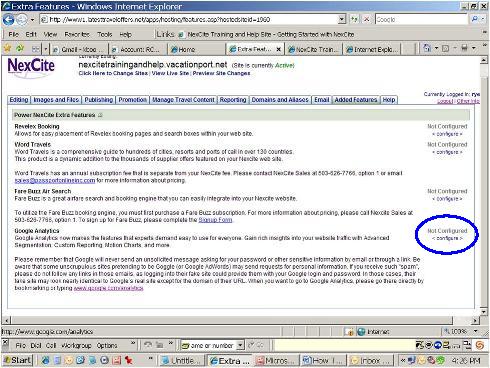490x368 pixels.
Task: Click the NexCite Training and Help Site Links item
Action: (x=266, y=34)
